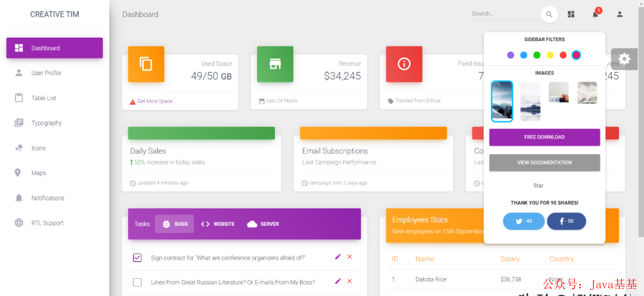Screen dimensions: 644x296
Task: Open User Profile page from sidebar
Action: [55, 73]
